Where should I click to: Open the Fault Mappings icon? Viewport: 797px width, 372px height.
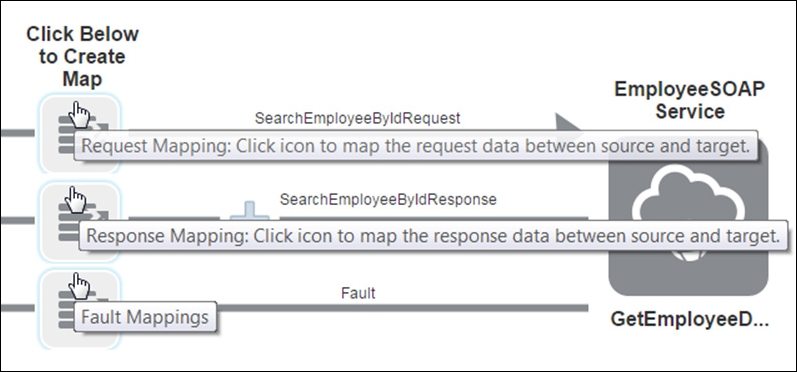coord(79,309)
